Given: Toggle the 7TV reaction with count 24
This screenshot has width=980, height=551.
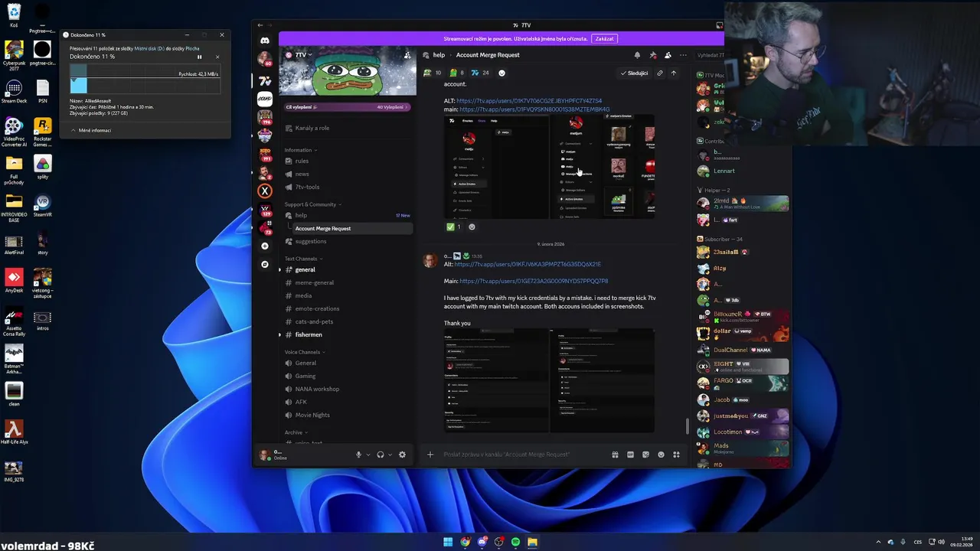Looking at the screenshot, I should pyautogui.click(x=480, y=73).
